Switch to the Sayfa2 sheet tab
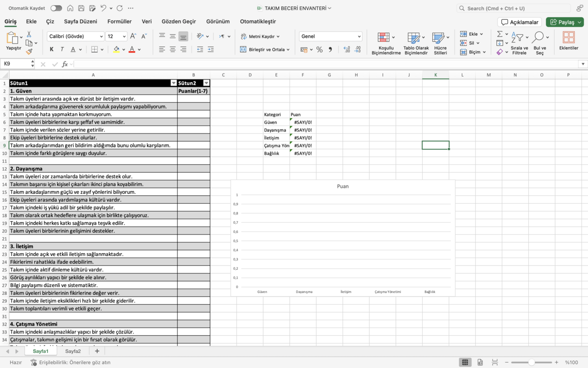 tap(73, 351)
